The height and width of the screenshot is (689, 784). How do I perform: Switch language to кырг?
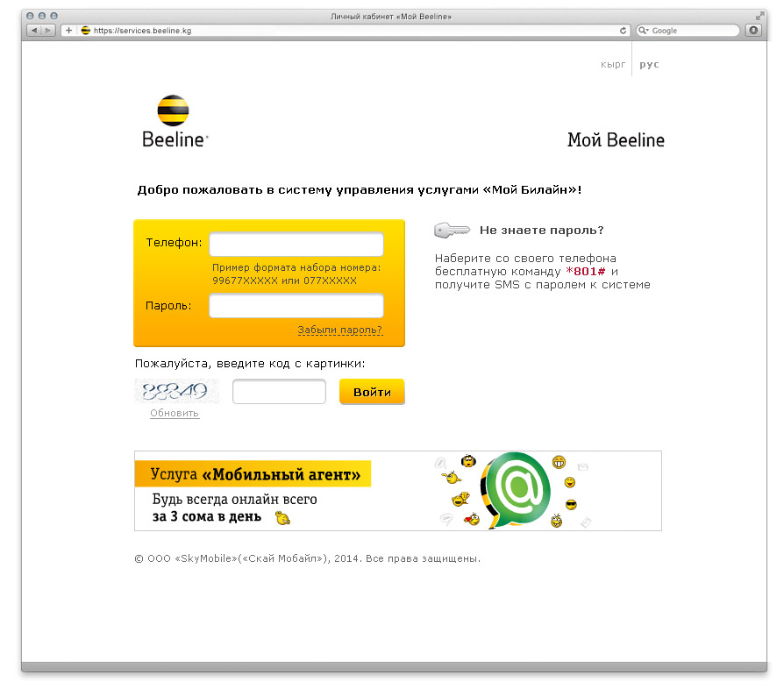click(613, 65)
